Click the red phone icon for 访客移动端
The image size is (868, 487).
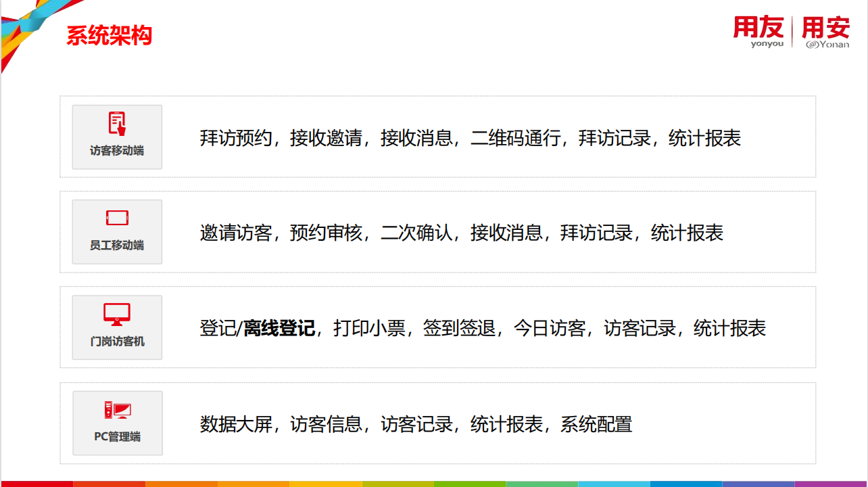(x=117, y=124)
